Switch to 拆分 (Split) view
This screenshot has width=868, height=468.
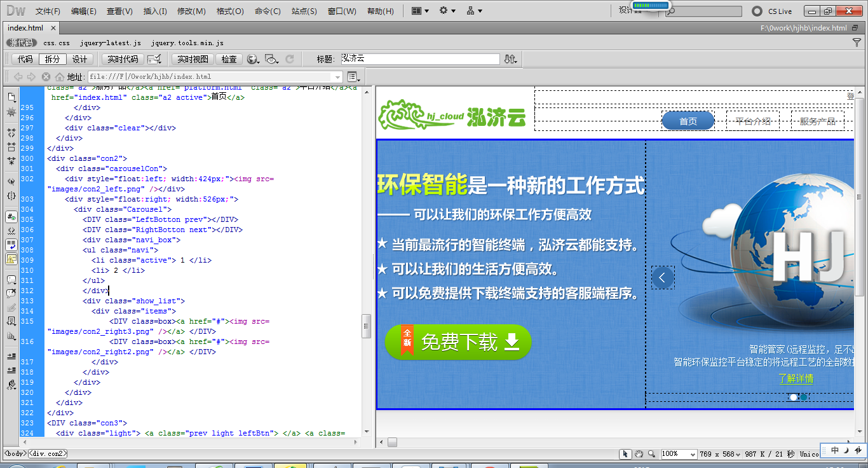(x=52, y=59)
